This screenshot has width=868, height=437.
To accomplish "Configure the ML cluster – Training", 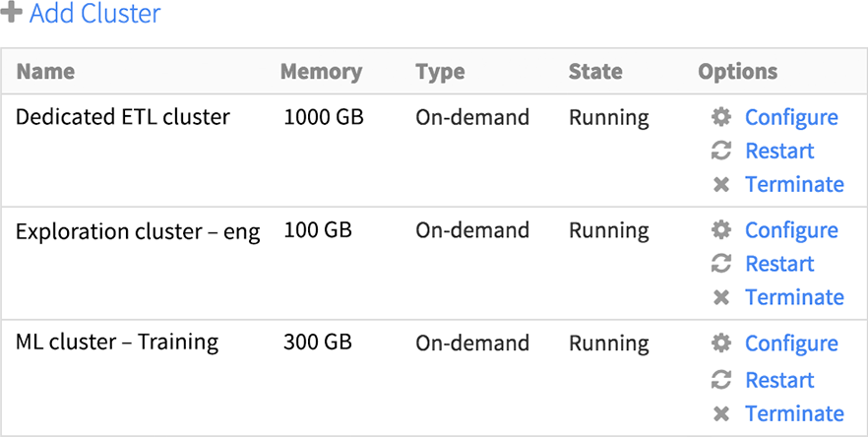I will 791,343.
